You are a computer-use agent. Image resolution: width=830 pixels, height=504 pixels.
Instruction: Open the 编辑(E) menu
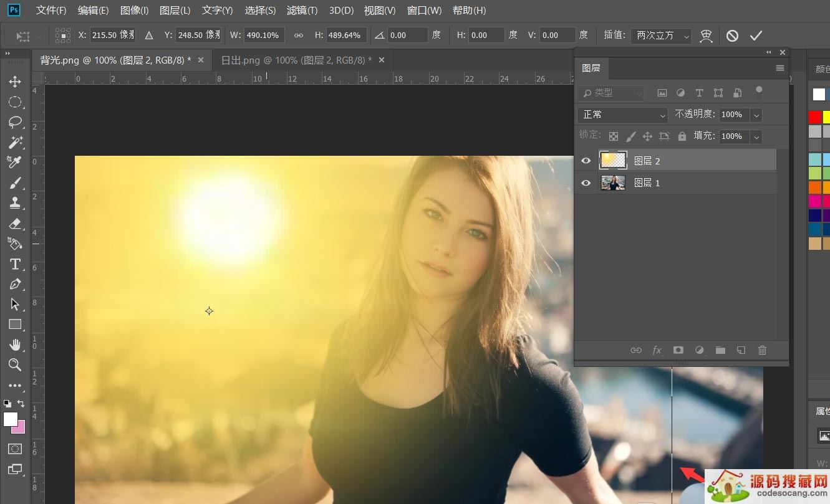(93, 11)
